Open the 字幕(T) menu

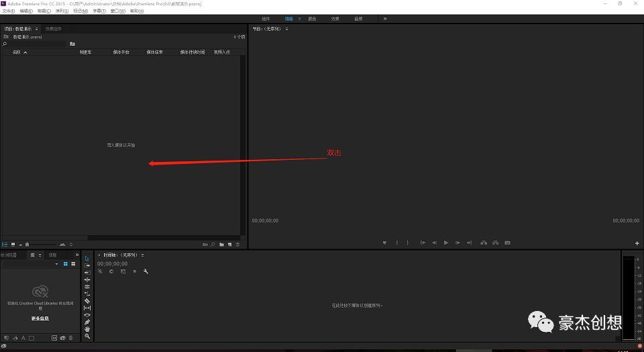pos(99,11)
